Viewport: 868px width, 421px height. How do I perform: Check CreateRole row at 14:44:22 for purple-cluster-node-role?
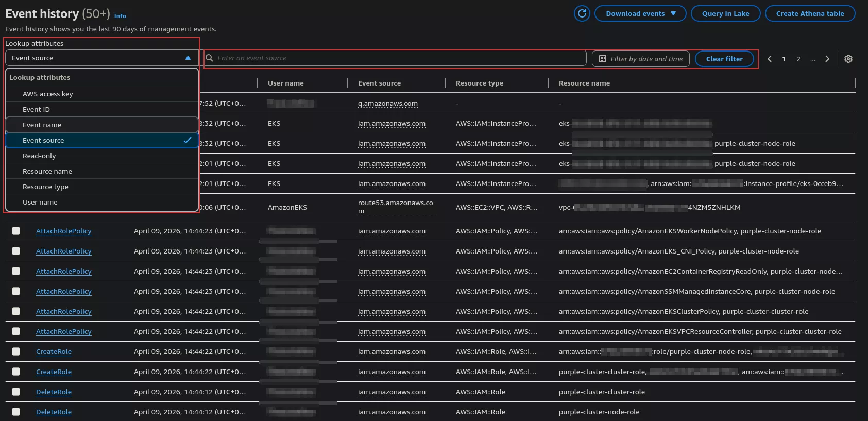(16, 351)
